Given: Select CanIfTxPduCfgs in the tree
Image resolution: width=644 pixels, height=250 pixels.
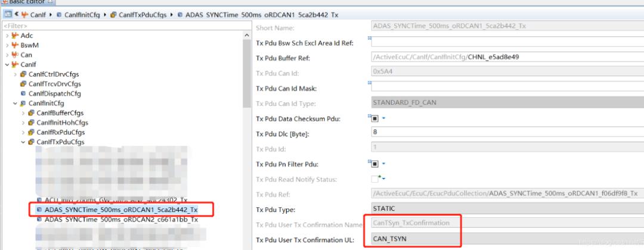Looking at the screenshot, I should point(60,142).
